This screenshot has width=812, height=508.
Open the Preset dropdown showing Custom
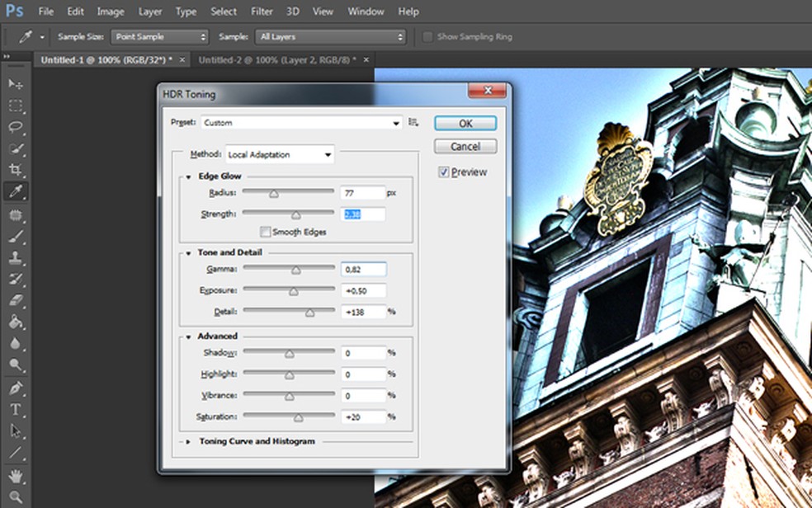(301, 123)
